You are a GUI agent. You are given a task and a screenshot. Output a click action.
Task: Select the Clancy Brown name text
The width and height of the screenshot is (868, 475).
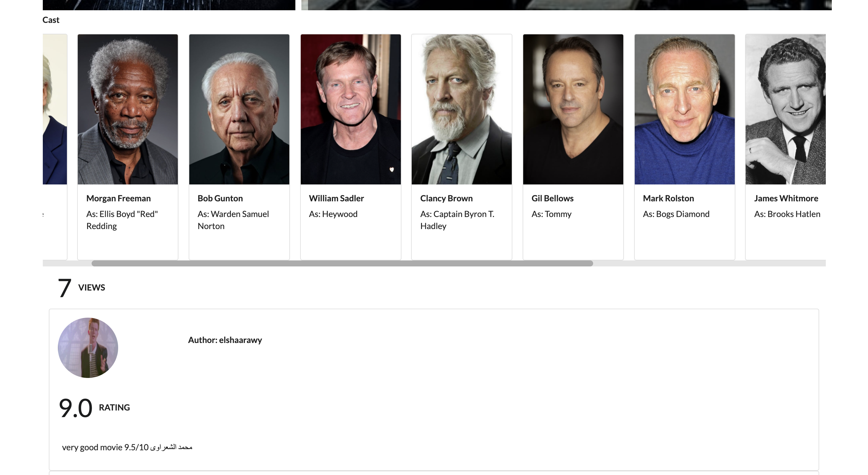(x=446, y=198)
